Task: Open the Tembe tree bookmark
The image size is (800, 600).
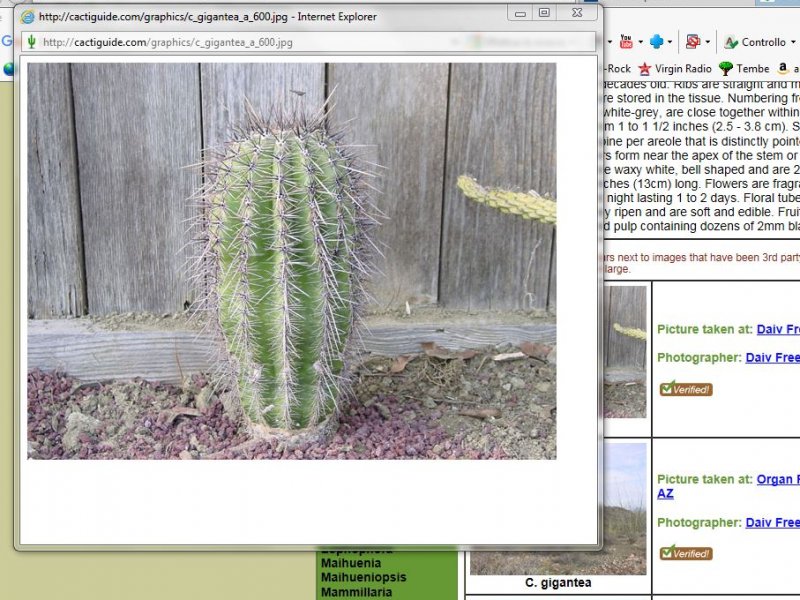Action: 745,69
